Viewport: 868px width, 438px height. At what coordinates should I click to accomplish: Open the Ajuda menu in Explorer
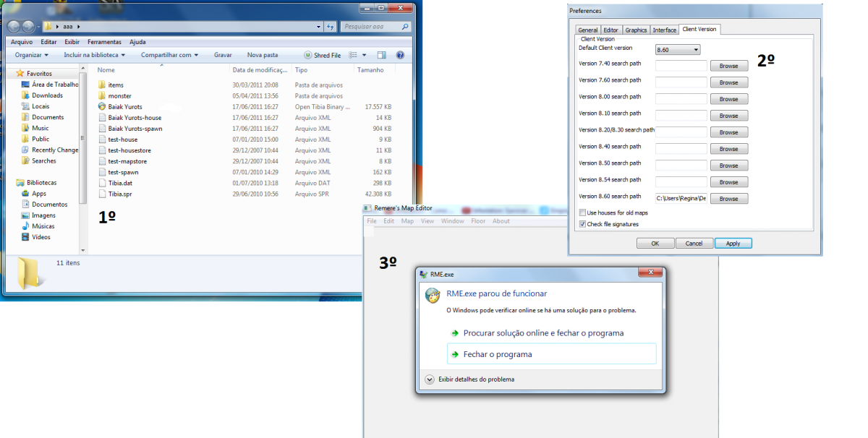click(137, 42)
